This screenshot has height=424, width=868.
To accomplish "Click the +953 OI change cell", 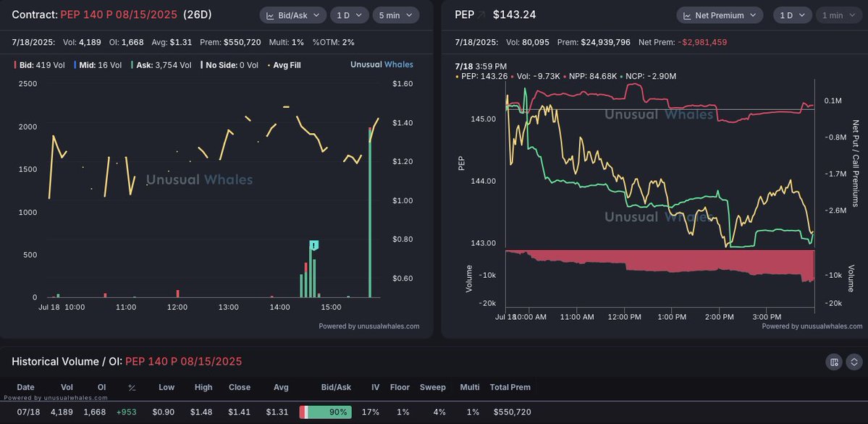I will [127, 412].
